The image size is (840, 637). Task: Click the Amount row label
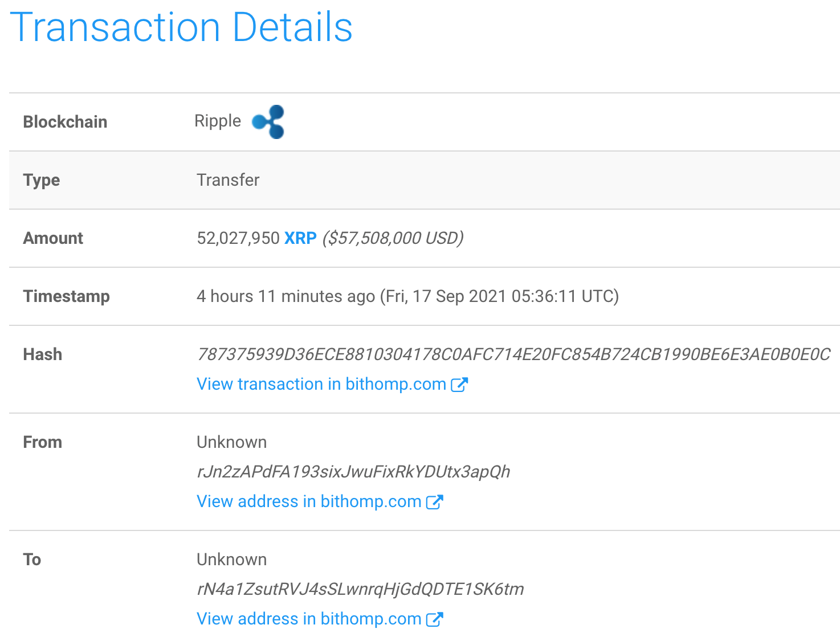(x=53, y=238)
